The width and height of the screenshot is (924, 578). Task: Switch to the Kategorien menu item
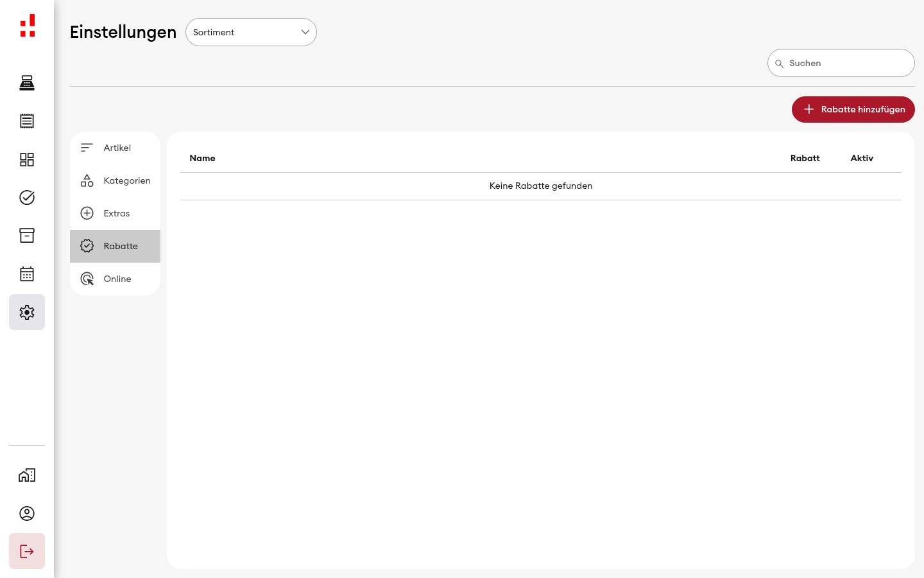click(x=115, y=180)
